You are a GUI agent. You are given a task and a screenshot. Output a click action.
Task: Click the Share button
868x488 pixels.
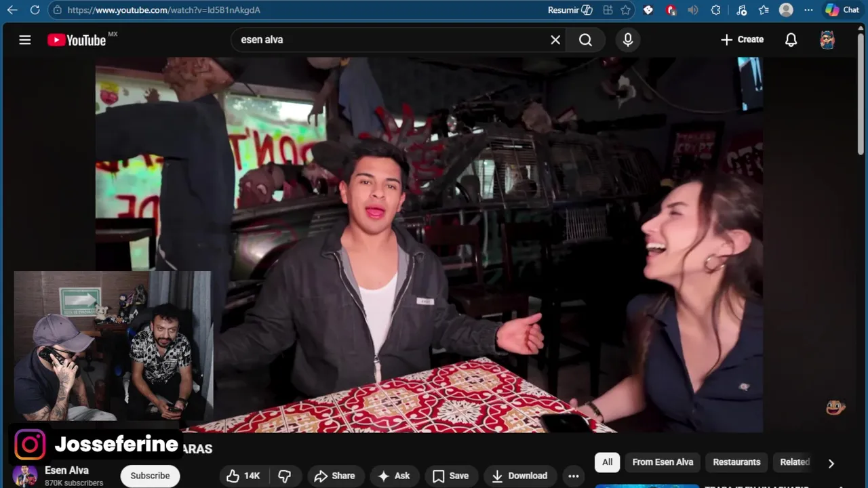(335, 476)
